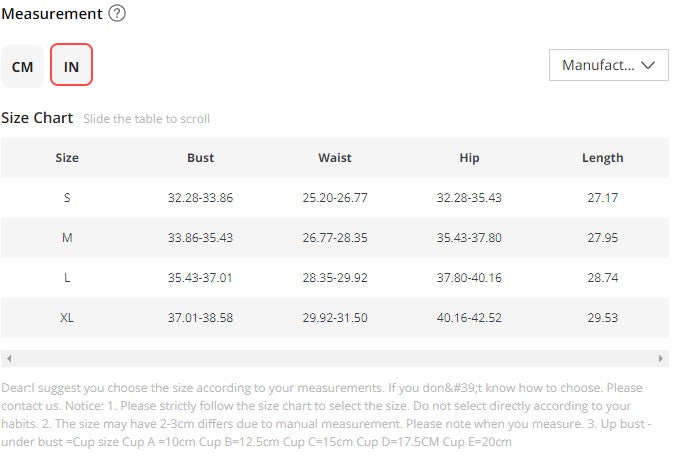
Task: Click the Length column header
Action: point(602,158)
